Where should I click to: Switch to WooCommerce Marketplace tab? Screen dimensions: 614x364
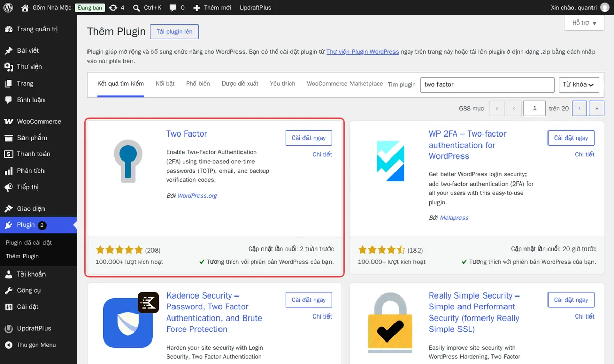[x=344, y=84]
